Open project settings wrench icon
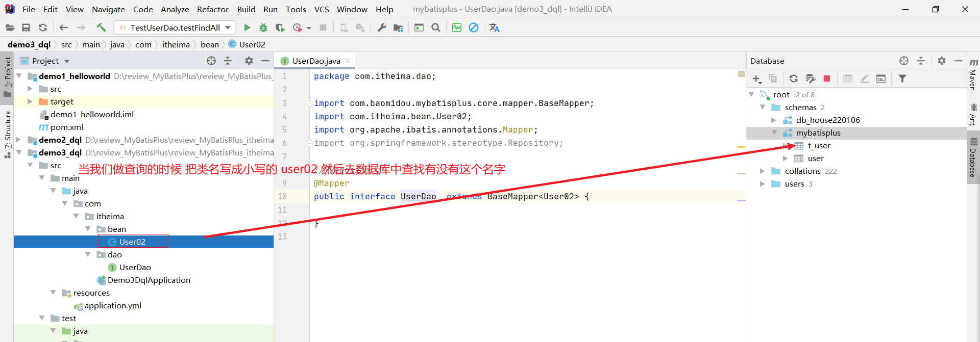Viewport: 980px width, 342px height. [x=382, y=28]
